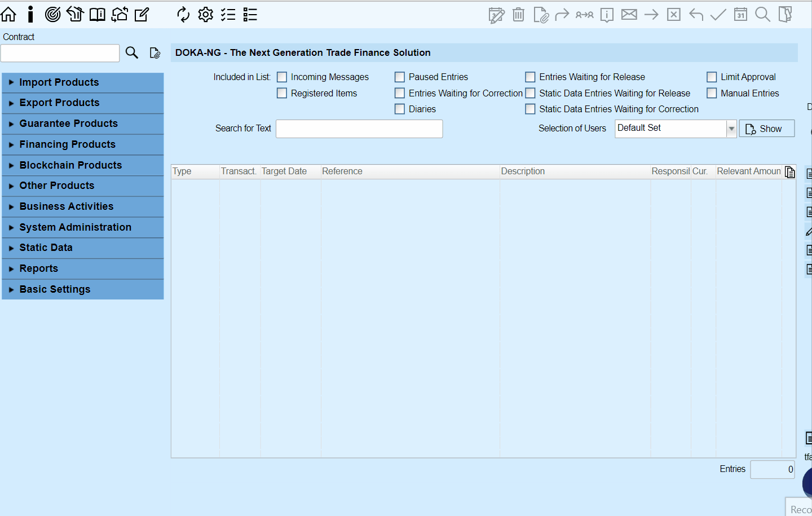Toggle Entries Waiting for Correction checkbox
Viewport: 812px width, 516px height.
pos(400,93)
